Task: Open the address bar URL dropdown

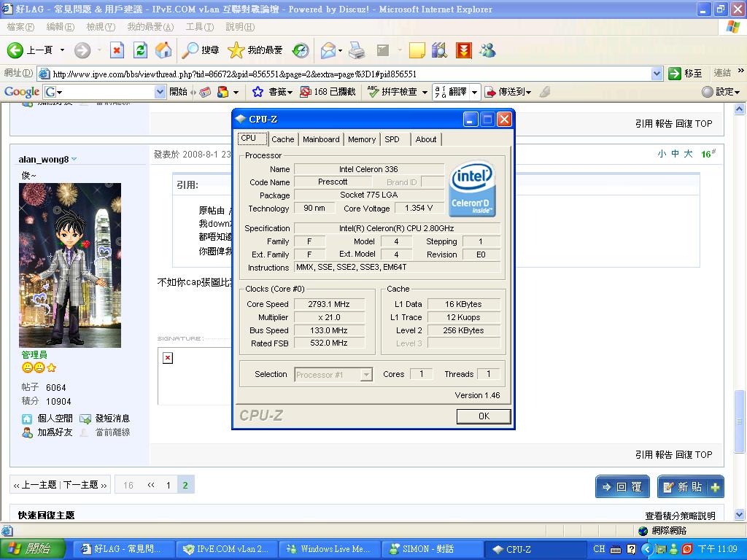Action: 657,74
